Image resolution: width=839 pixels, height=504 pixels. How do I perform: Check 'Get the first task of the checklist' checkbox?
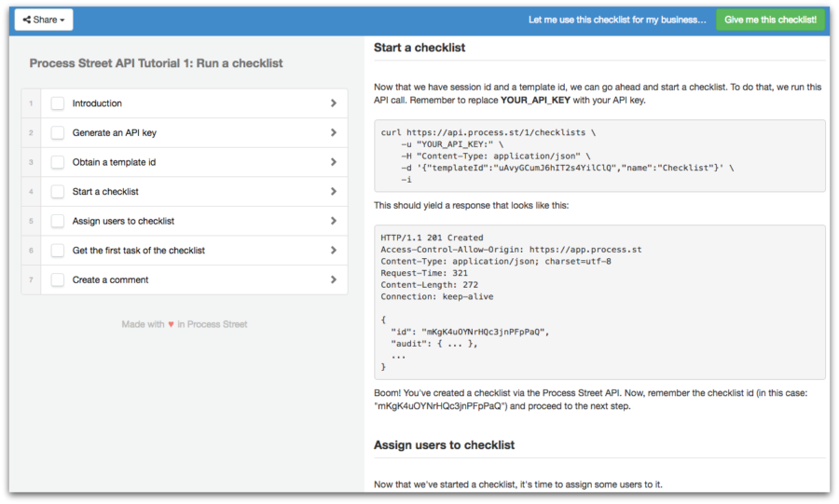point(57,250)
